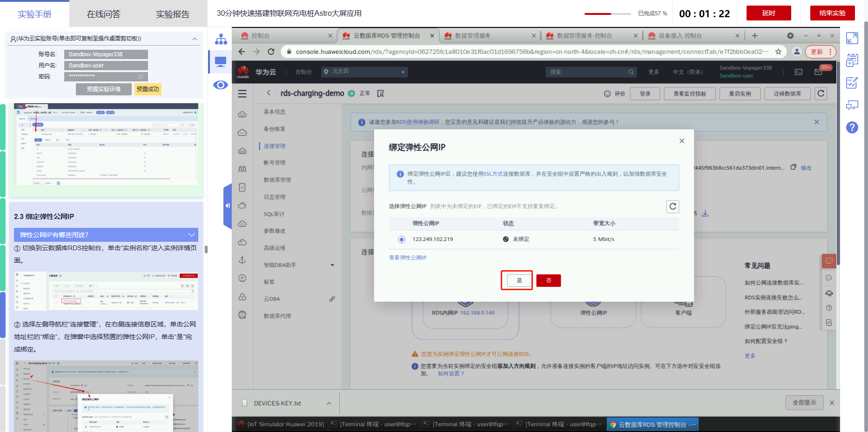Click the red feedback chat icon
The height and width of the screenshot is (432, 868).
(829, 261)
